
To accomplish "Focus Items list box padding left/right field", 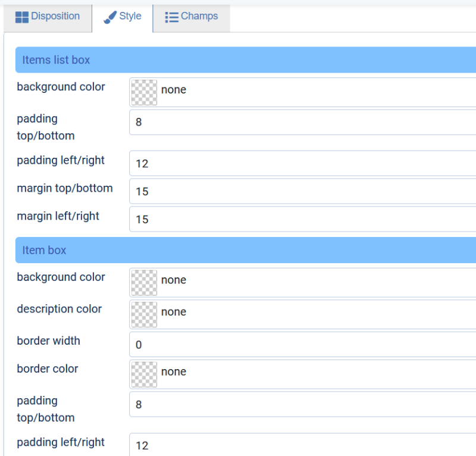I will pos(303,163).
